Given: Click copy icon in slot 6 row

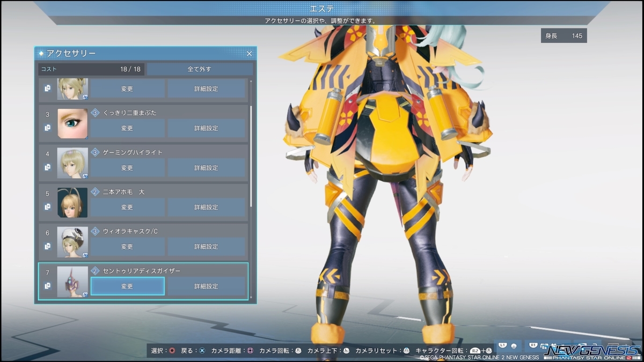Looking at the screenshot, I should (x=47, y=247).
